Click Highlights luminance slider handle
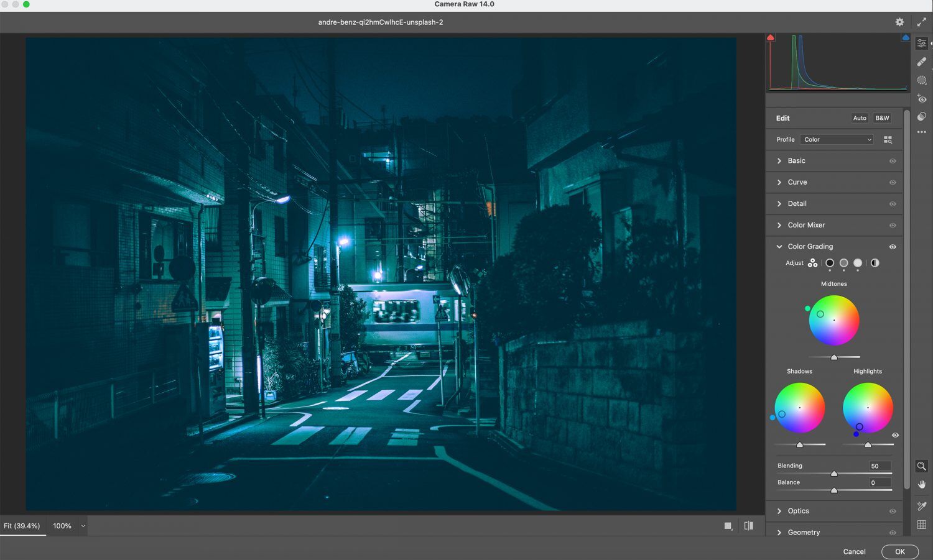The height and width of the screenshot is (560, 933). pyautogui.click(x=868, y=444)
